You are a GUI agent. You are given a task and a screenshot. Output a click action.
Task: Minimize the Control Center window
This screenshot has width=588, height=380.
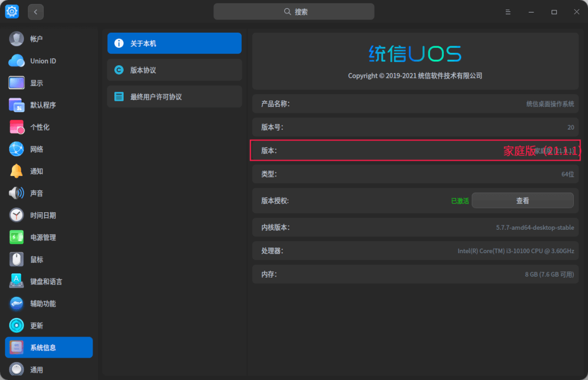click(531, 12)
